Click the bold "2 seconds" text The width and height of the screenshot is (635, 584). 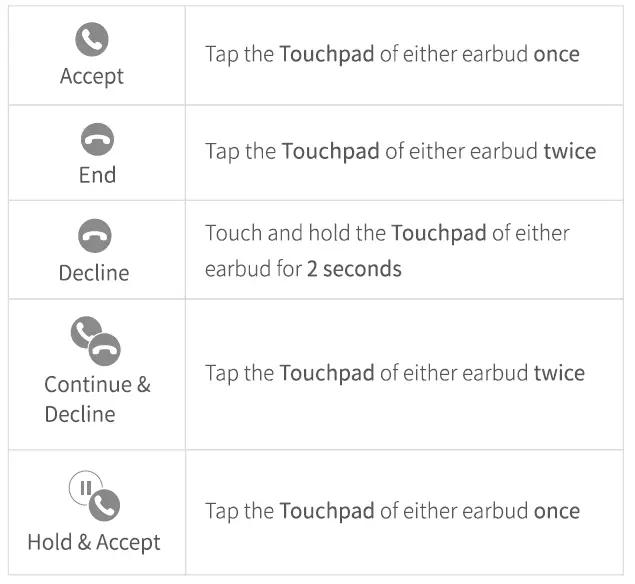(x=354, y=269)
